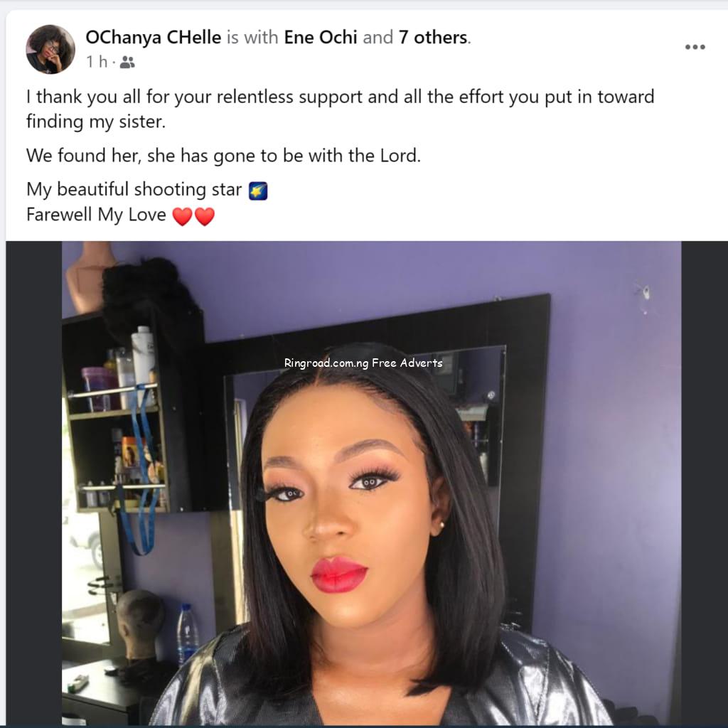Click the 'Farewell My Love' line
Image resolution: width=728 pixels, height=728 pixels.
click(96, 215)
